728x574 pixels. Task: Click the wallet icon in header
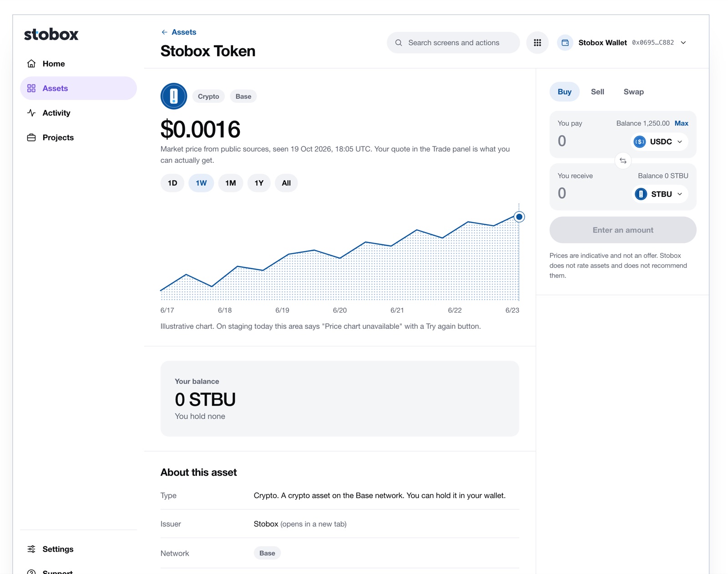pyautogui.click(x=565, y=43)
